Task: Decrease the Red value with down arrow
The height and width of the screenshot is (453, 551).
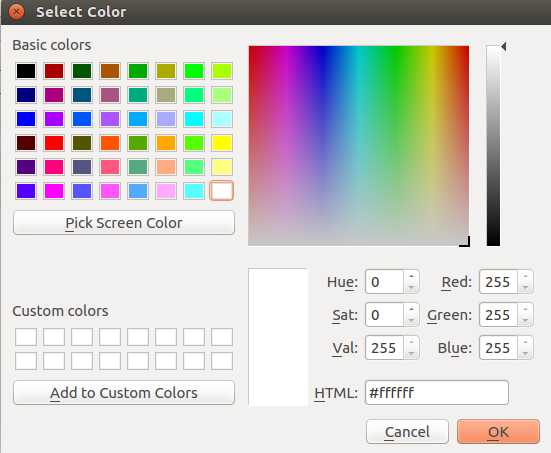Action: coord(525,287)
